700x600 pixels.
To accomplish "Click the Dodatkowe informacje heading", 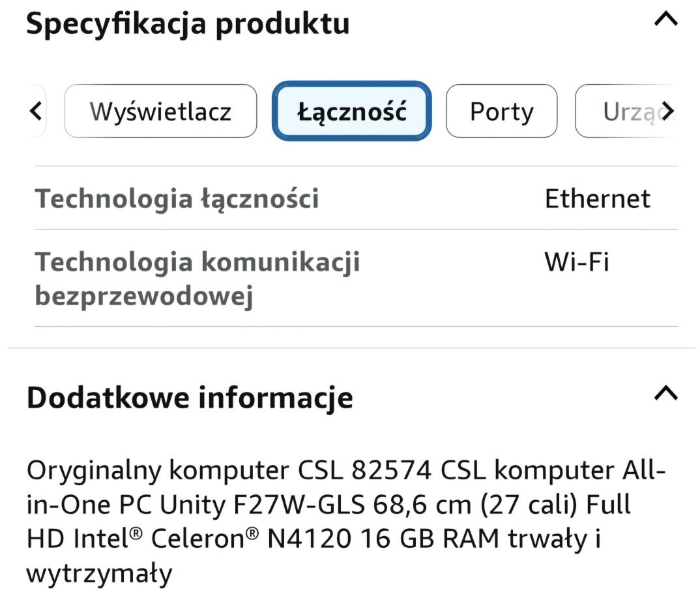I will click(190, 397).
